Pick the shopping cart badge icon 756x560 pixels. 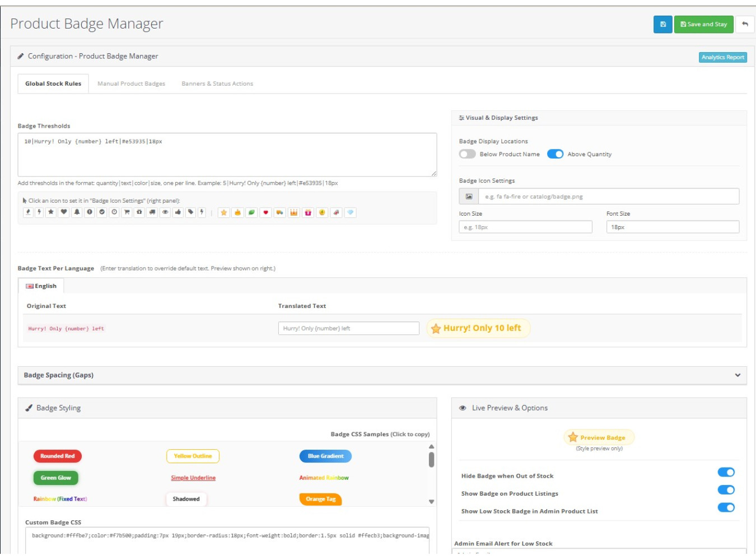click(127, 212)
